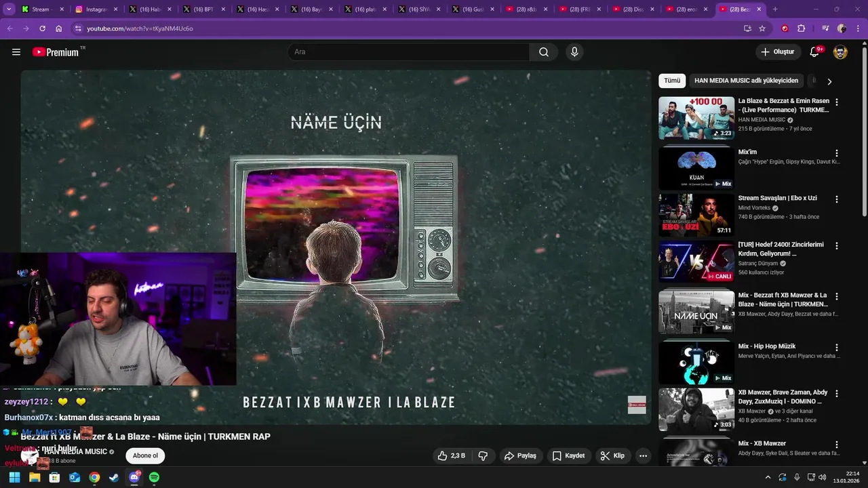Image resolution: width=868 pixels, height=488 pixels.
Task: Open options for Hedef 2400 live stream
Action: [x=837, y=246]
